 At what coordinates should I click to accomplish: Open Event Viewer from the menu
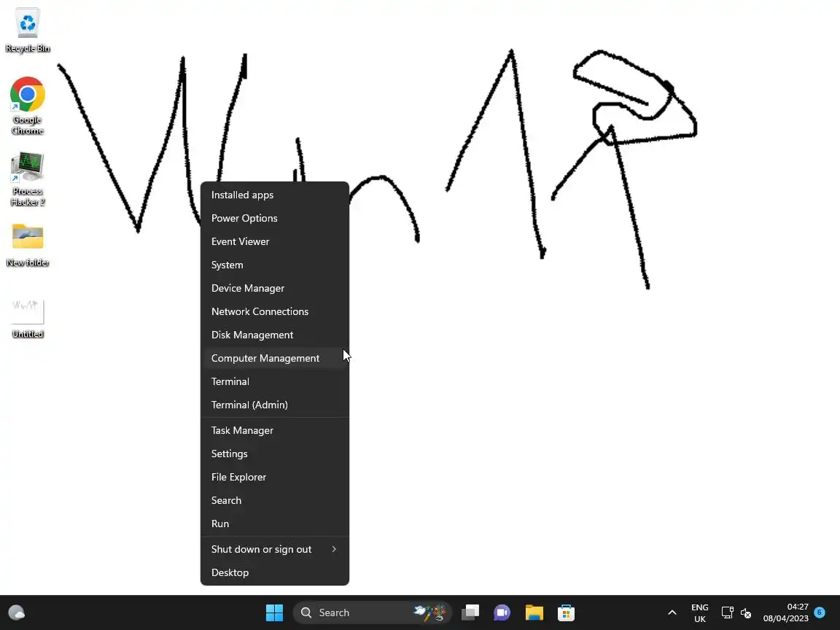[x=275, y=241]
